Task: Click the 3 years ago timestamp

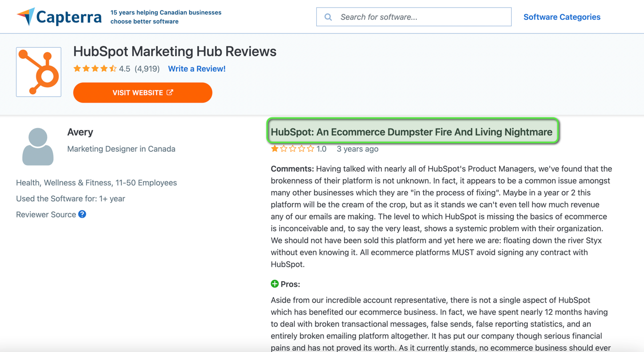Action: coord(358,149)
